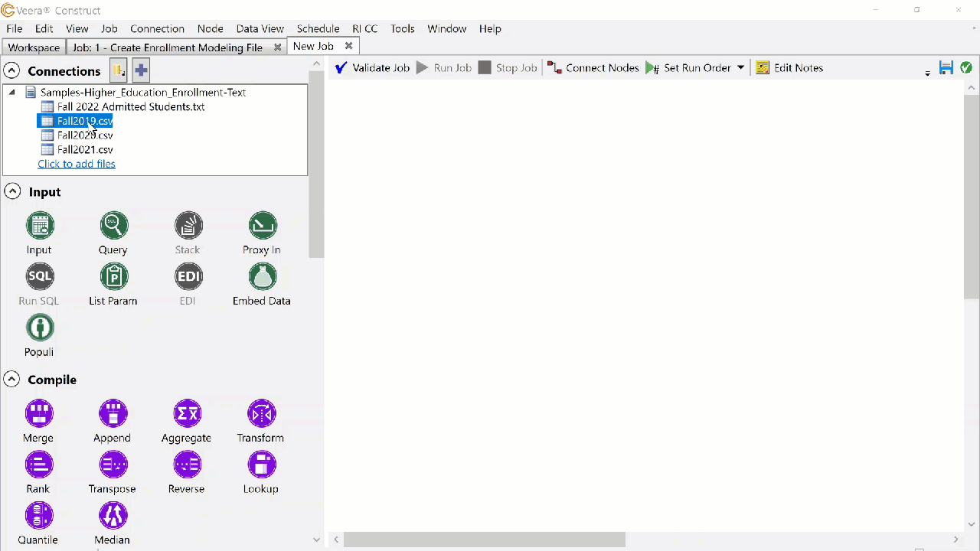980x551 pixels.
Task: Select the Transpose node icon
Action: [113, 465]
